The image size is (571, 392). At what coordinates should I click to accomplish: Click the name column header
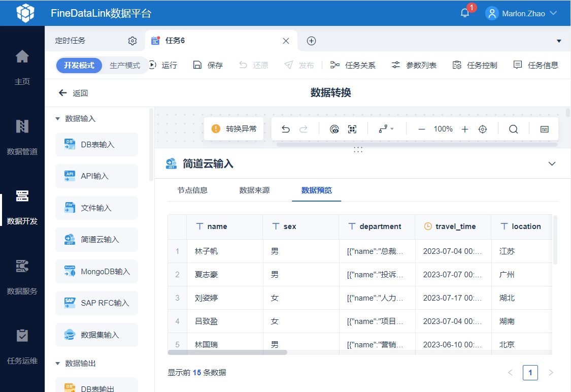(x=225, y=226)
